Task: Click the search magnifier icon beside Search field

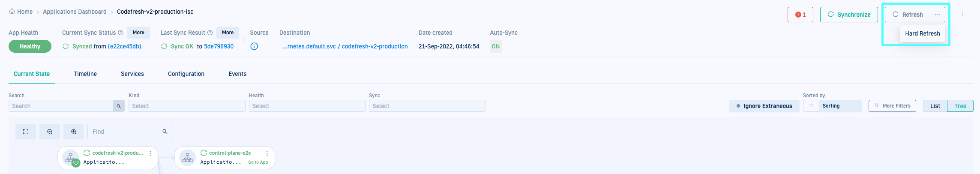Action: [119, 106]
